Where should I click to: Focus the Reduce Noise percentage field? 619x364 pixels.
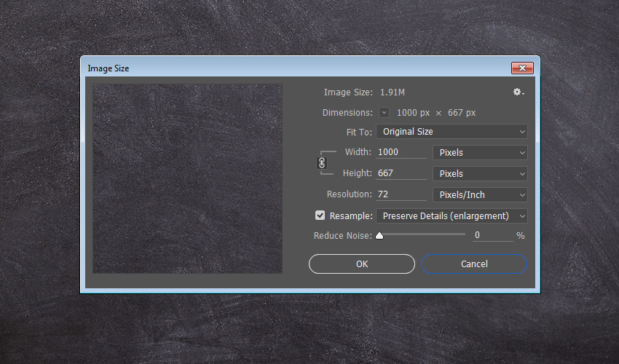pyautogui.click(x=492, y=236)
